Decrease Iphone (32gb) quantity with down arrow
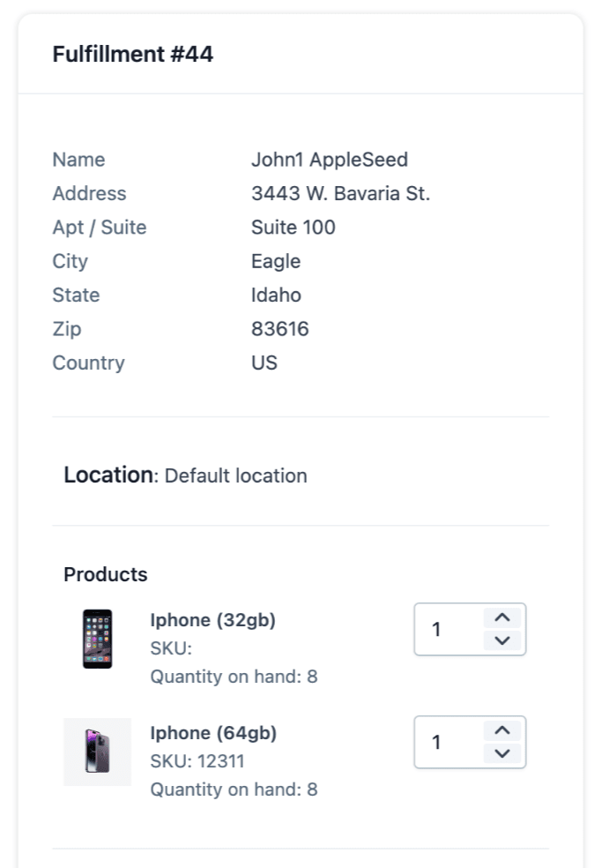The width and height of the screenshot is (602, 868). click(502, 640)
